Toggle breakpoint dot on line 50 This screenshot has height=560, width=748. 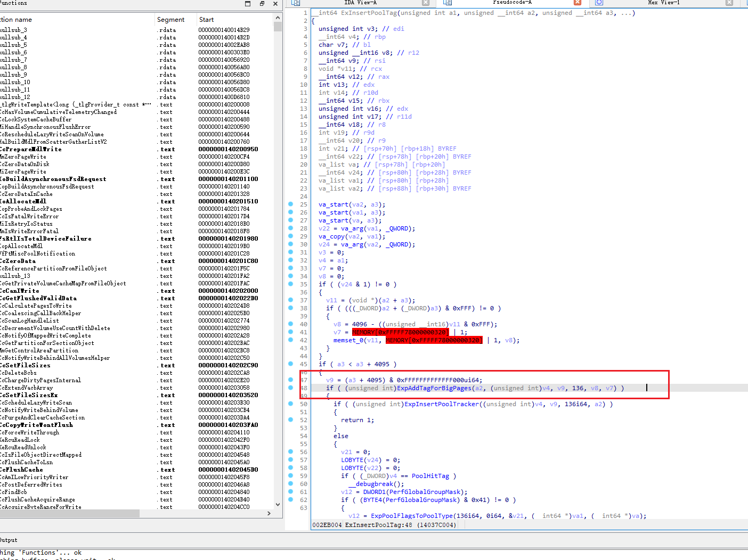click(x=290, y=404)
